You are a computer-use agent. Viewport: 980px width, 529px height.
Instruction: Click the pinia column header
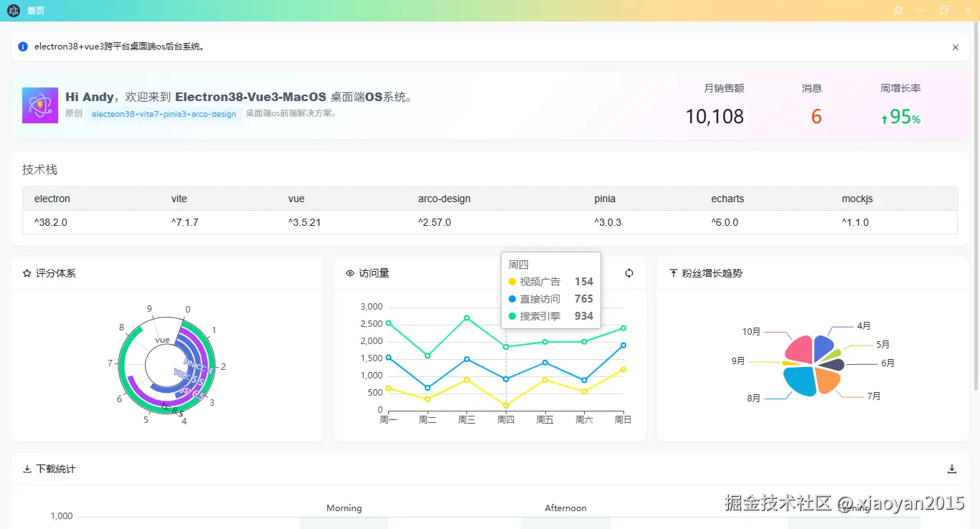point(605,199)
